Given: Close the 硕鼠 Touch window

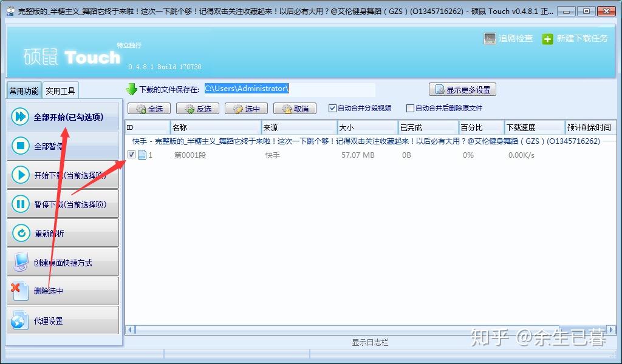Looking at the screenshot, I should pos(606,11).
